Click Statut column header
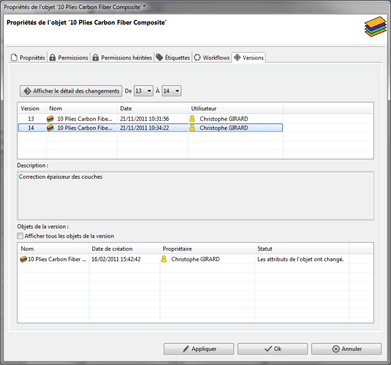 pos(302,249)
